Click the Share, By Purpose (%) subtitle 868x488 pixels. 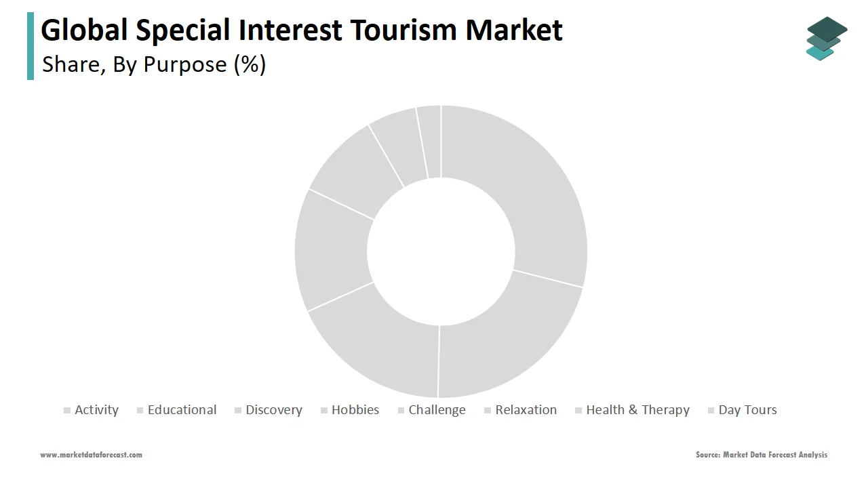154,64
